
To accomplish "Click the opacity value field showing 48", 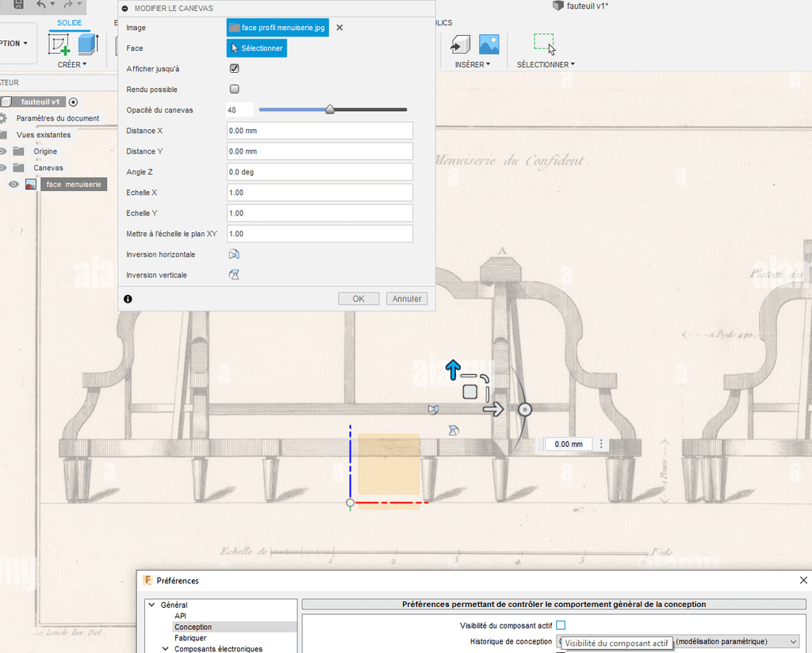I will 239,109.
